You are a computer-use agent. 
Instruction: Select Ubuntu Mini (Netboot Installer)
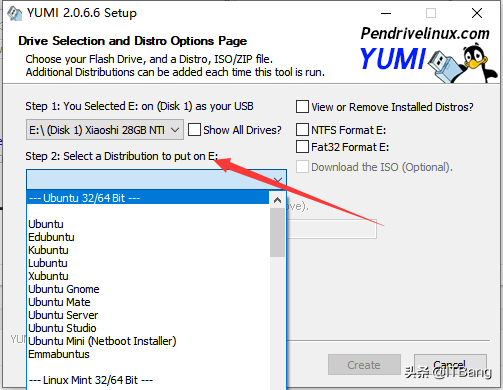(x=148, y=341)
